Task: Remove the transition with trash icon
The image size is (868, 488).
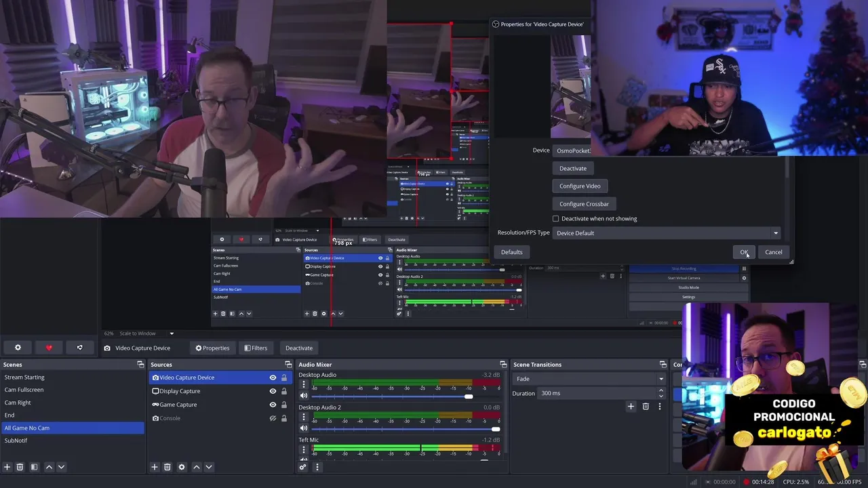Action: 646,406
